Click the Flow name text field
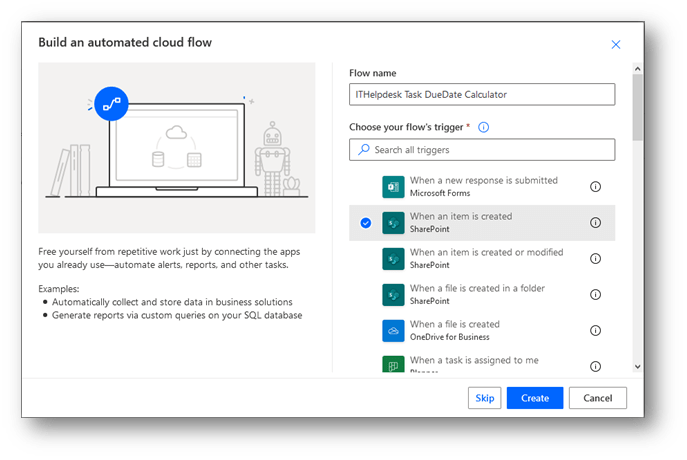This screenshot has width=687, height=460. tap(482, 95)
